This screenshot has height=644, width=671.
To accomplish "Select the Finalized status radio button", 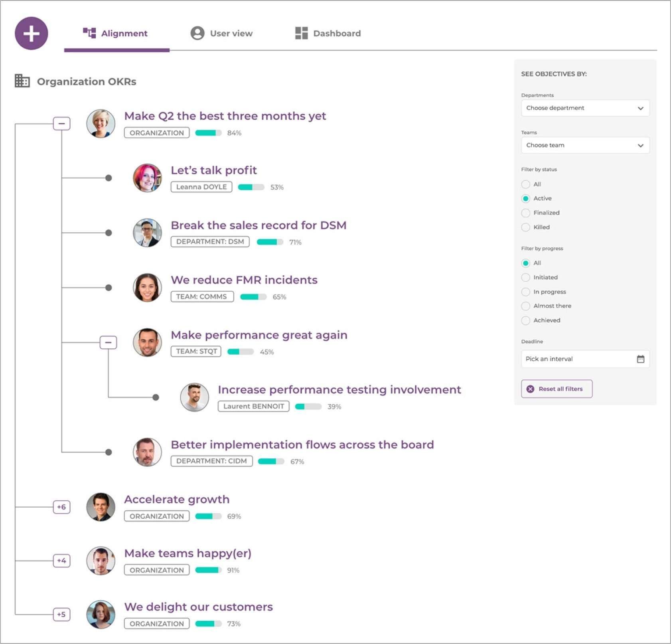I will tap(526, 213).
